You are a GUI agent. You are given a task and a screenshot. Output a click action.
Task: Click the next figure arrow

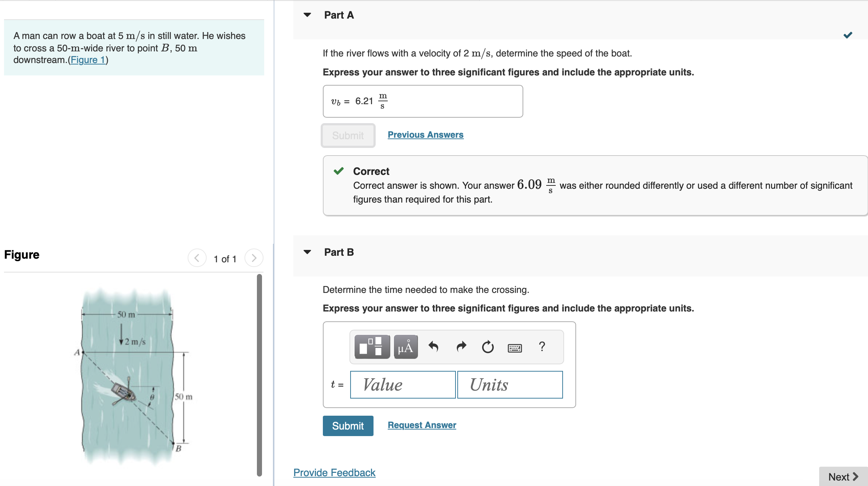pos(254,258)
